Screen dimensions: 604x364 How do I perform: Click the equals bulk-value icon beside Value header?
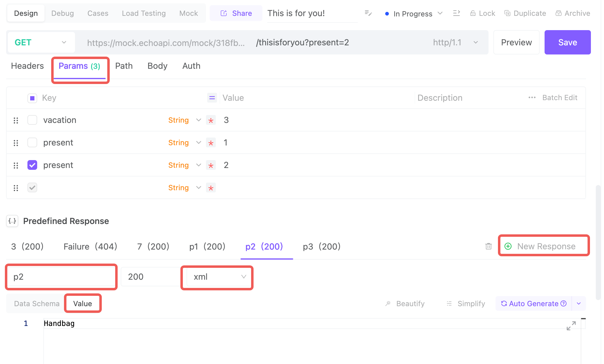(212, 98)
